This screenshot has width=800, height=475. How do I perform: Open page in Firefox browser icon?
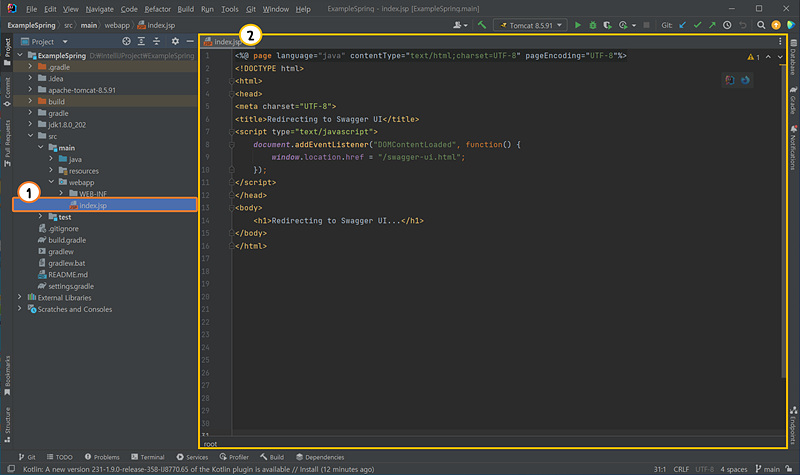(x=745, y=80)
